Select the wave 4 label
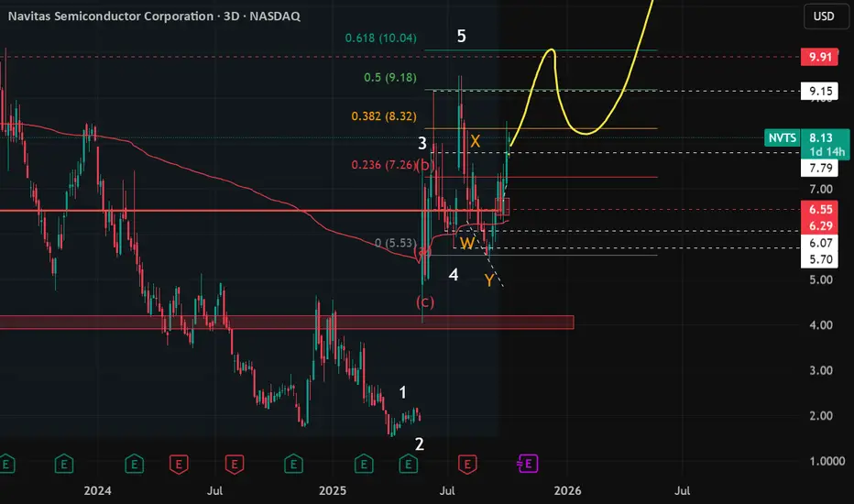The height and width of the screenshot is (504, 854). click(x=454, y=275)
